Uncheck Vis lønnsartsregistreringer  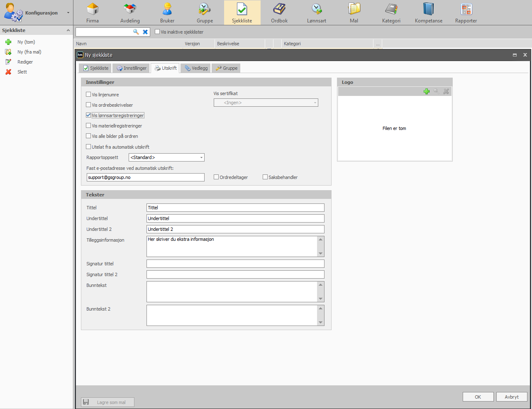coord(88,115)
